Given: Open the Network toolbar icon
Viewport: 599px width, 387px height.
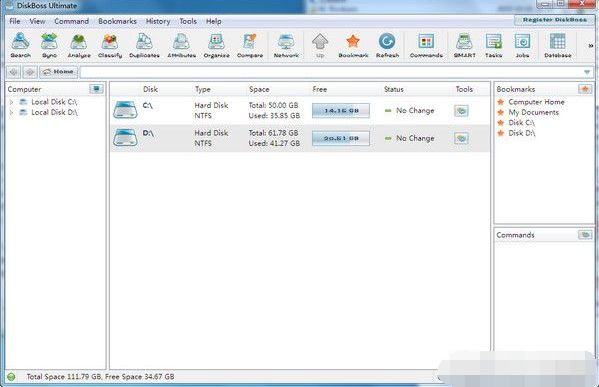Looking at the screenshot, I should click(286, 45).
